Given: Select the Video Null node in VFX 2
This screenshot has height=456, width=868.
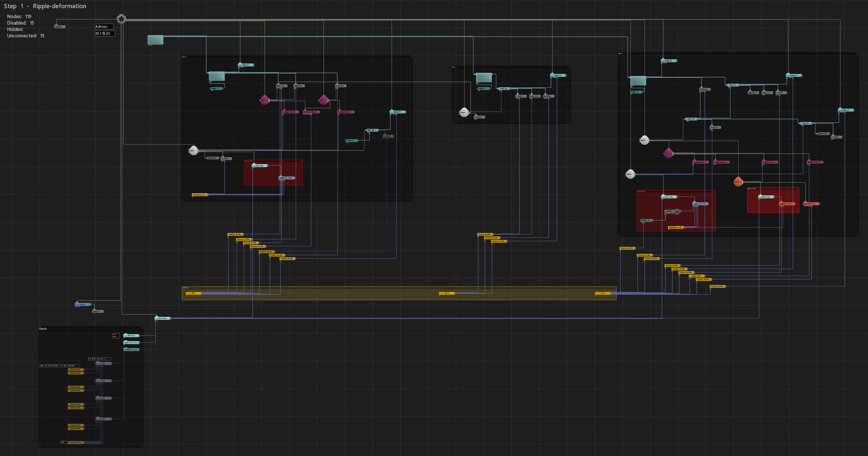Looking at the screenshot, I should point(504,88).
